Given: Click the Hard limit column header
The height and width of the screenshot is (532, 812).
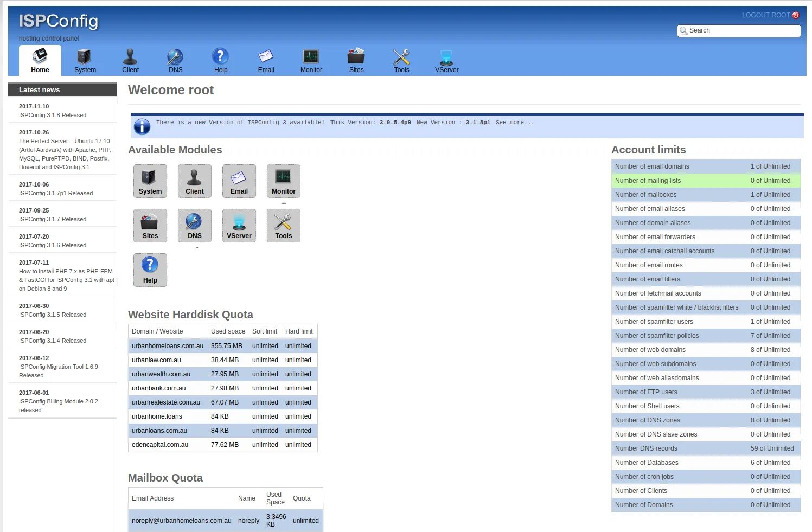Looking at the screenshot, I should click(x=299, y=331).
